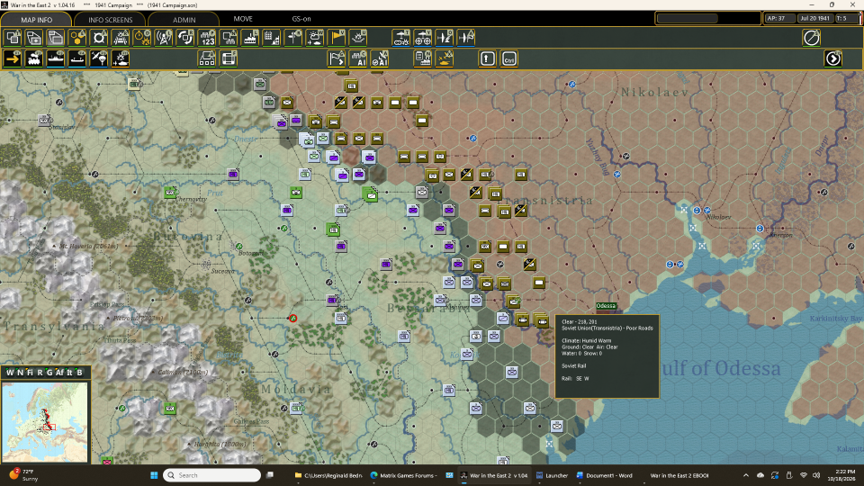Click the factory map info icon
This screenshot has width=864, height=486.
coord(250,38)
